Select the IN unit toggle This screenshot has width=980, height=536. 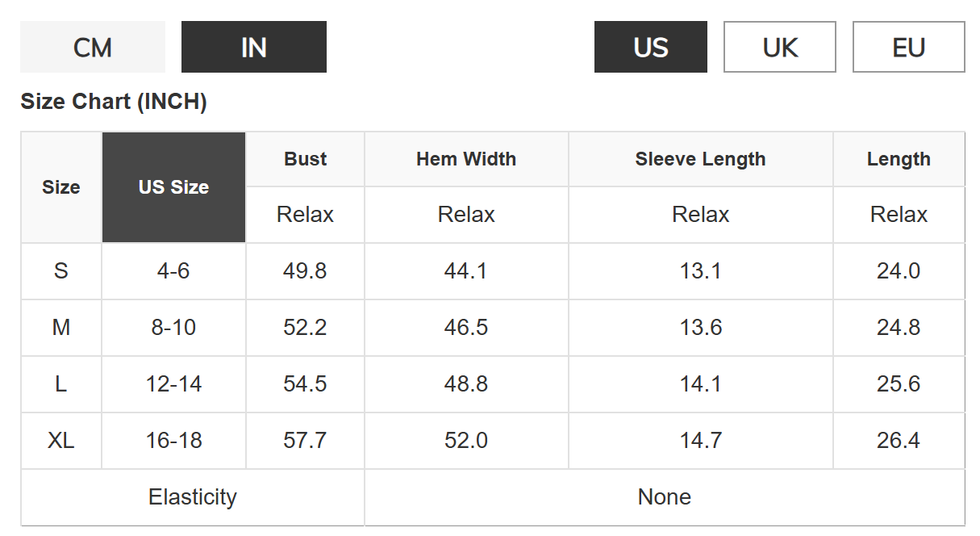pyautogui.click(x=253, y=48)
